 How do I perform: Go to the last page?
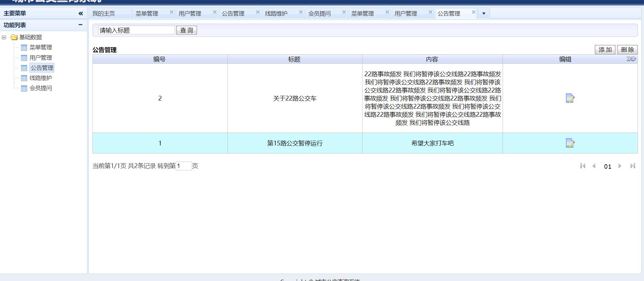[633, 166]
